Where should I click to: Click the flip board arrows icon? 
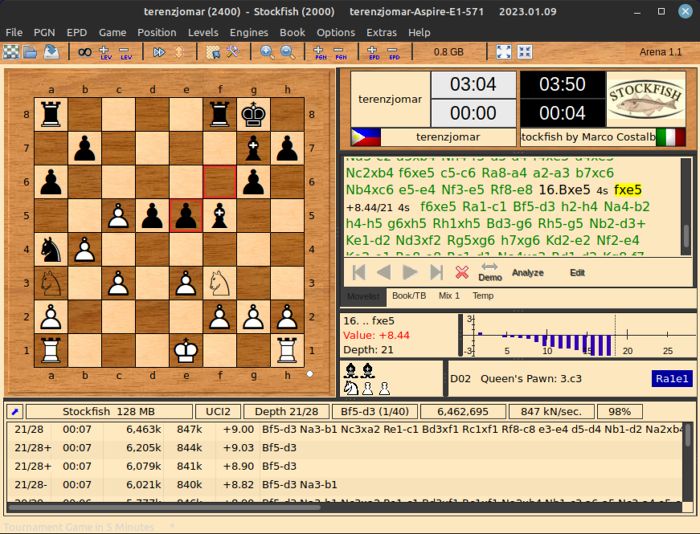(179, 52)
